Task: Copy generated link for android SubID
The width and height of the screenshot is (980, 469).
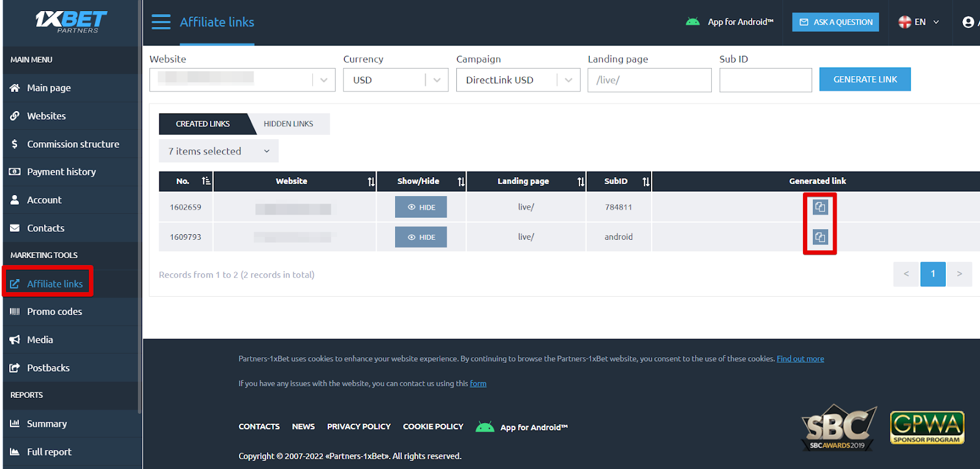Action: click(x=820, y=237)
